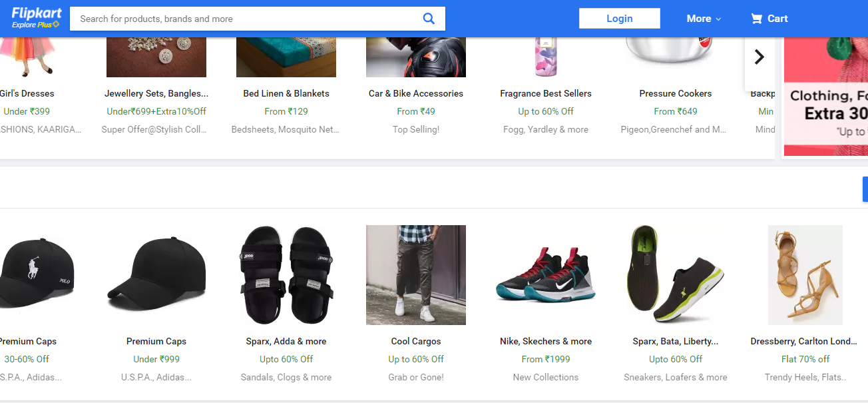Click Jewellery Sets, Bangles title
The height and width of the screenshot is (403, 868).
(x=156, y=93)
